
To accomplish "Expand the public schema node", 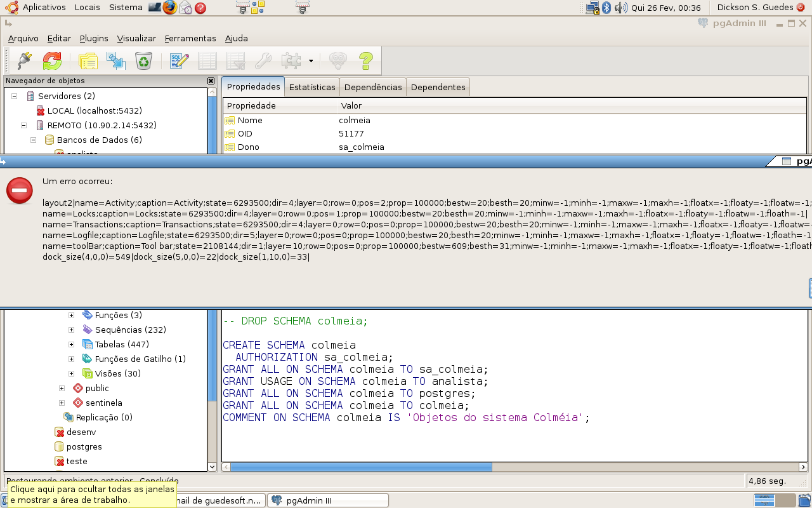I will point(62,388).
